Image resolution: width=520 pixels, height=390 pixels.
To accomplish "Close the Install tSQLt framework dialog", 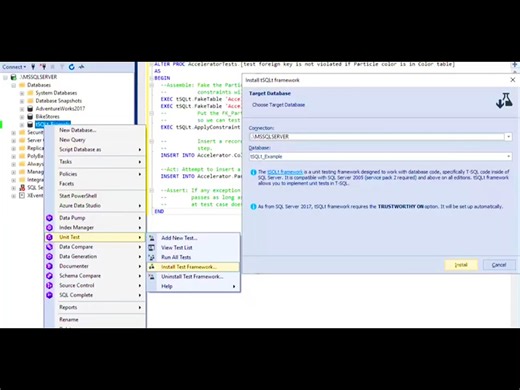I will point(513,80).
